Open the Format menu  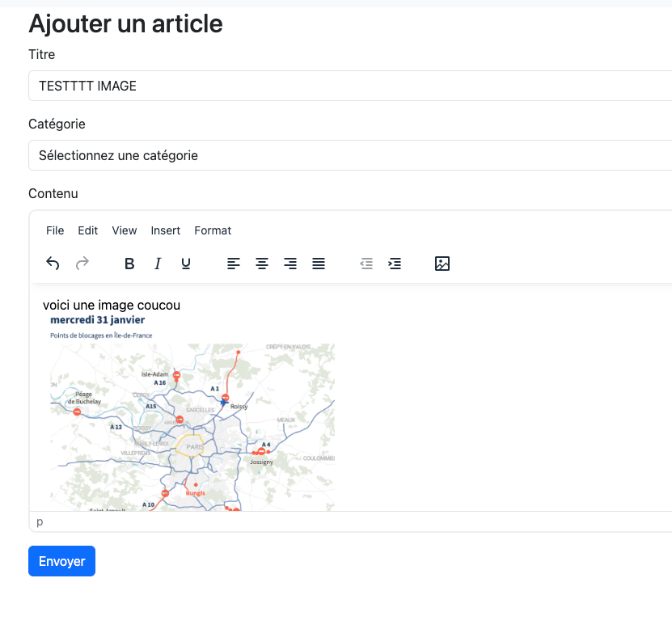point(213,230)
